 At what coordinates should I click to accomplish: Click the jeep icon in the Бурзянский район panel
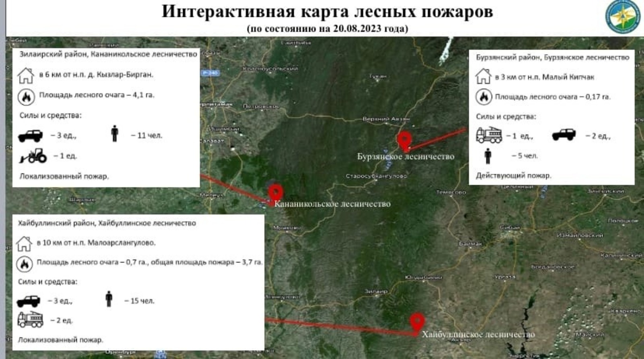(563, 135)
